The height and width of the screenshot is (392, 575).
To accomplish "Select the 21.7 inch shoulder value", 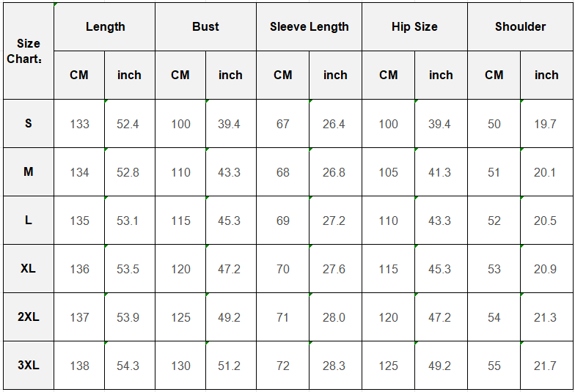I will tap(545, 366).
